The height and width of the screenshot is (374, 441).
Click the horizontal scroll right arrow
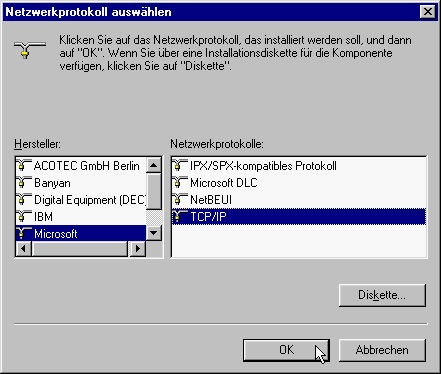click(x=138, y=249)
